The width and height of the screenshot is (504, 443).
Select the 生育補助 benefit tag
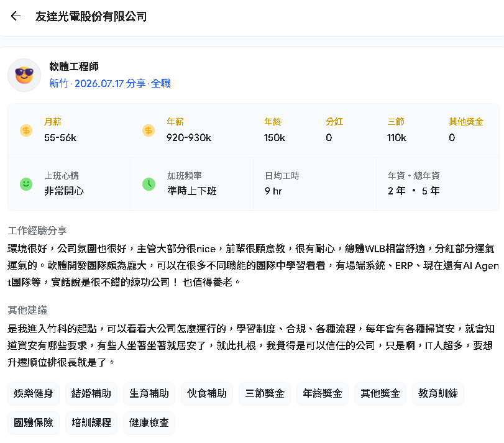point(149,393)
